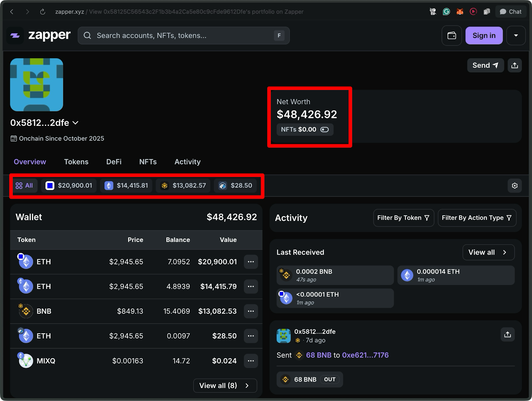The height and width of the screenshot is (401, 532).
Task: Select the BNB Chain network filter chip
Action: point(183,186)
